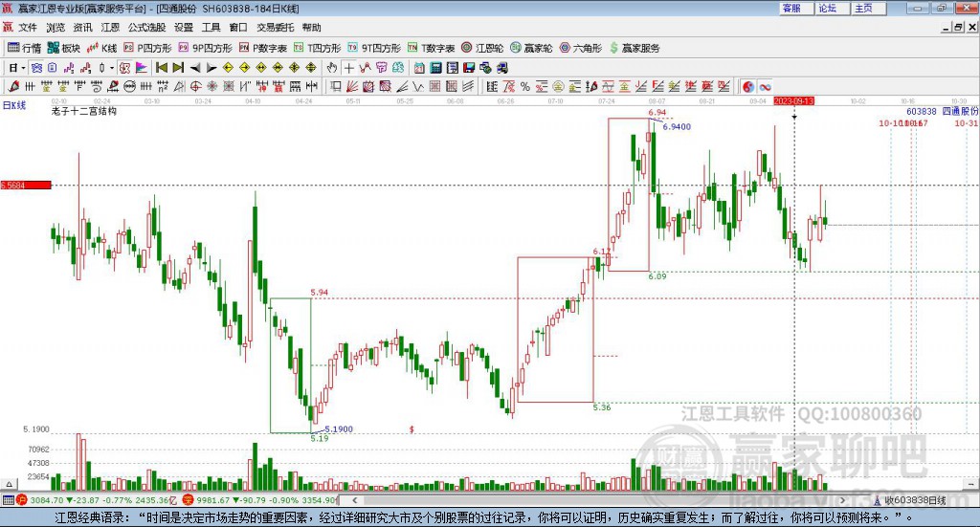Open the 设置 menu
The image size is (980, 527).
[x=184, y=28]
